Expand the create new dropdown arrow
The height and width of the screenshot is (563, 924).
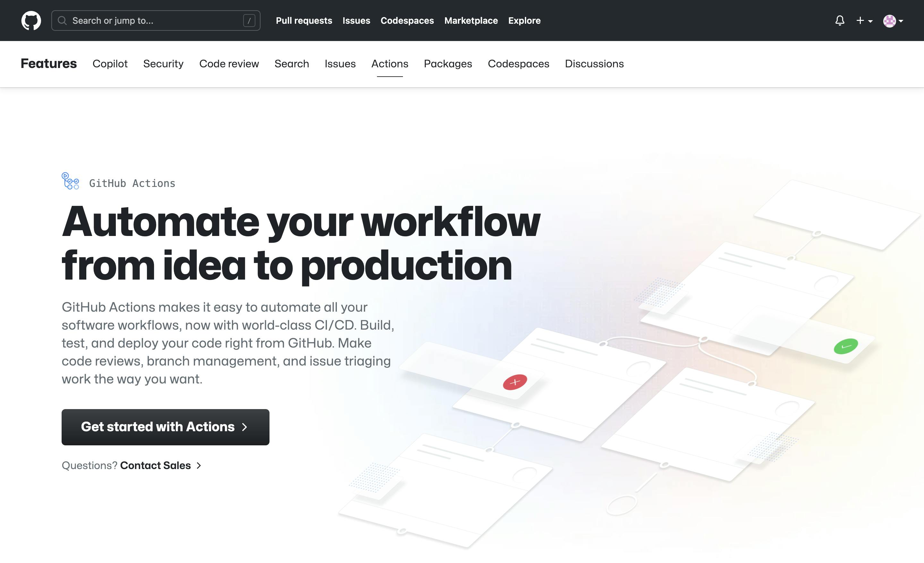click(867, 21)
